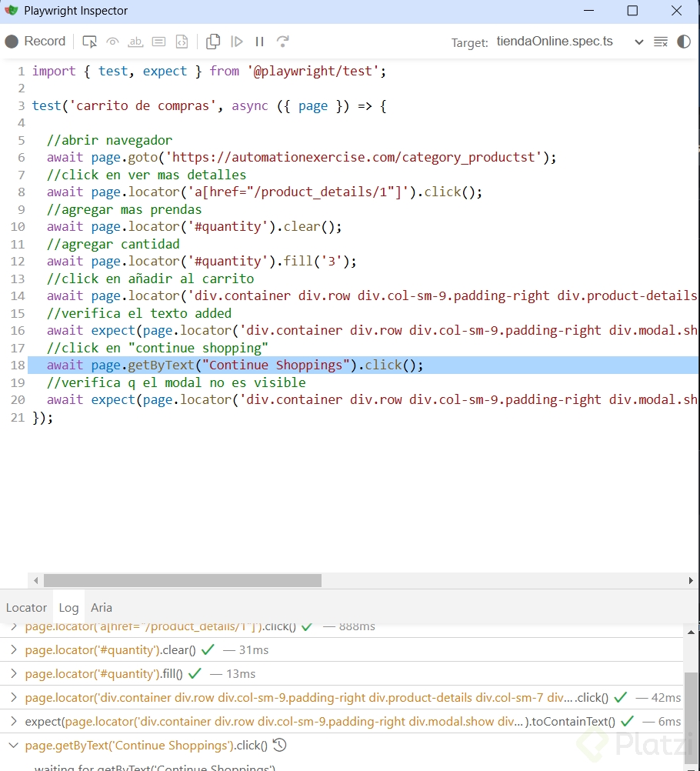This screenshot has width=700, height=771.
Task: Click the right arrow of horizontal scrollbar
Action: tap(691, 581)
